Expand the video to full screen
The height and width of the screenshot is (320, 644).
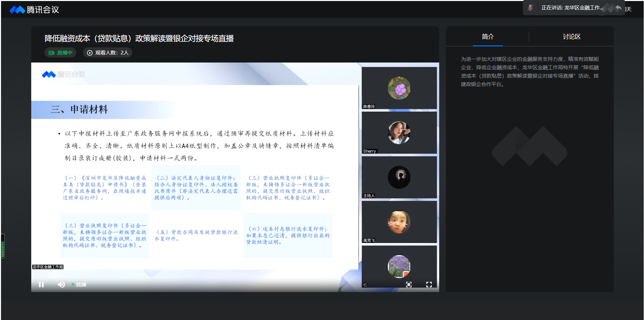[429, 285]
